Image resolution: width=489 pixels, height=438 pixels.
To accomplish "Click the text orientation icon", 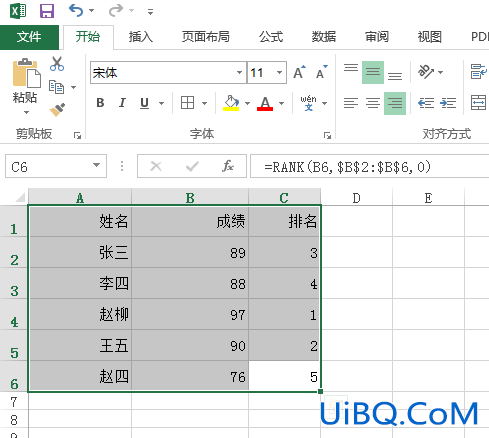I will point(426,72).
